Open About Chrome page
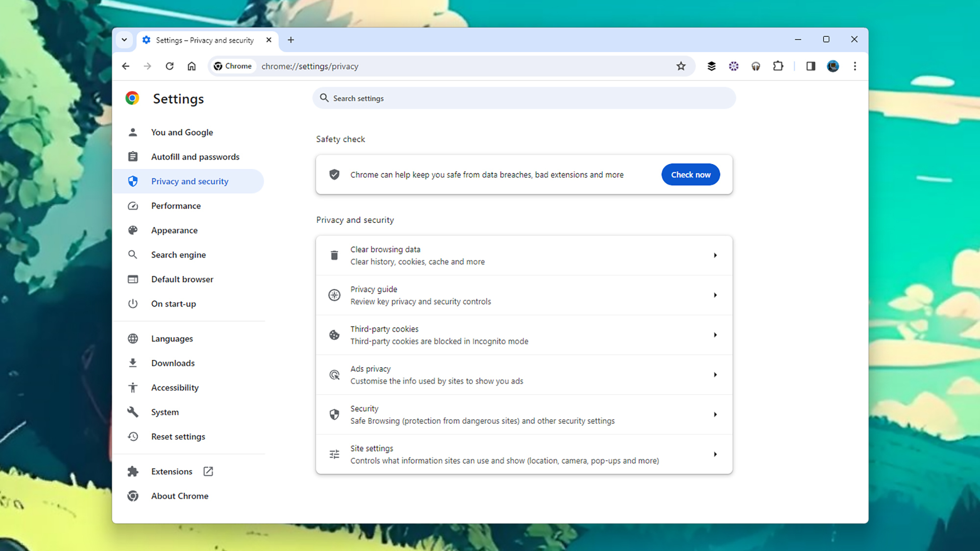This screenshot has width=980, height=551. 189,496
